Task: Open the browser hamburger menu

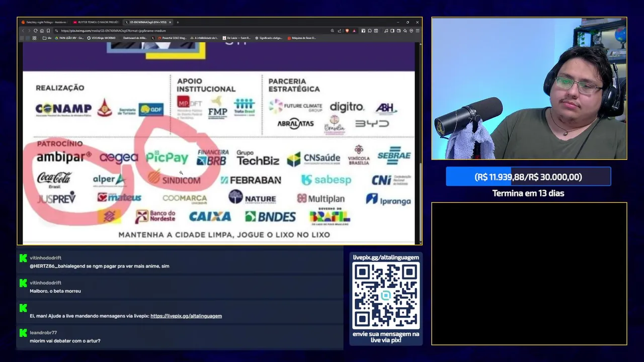Action: [x=418, y=31]
